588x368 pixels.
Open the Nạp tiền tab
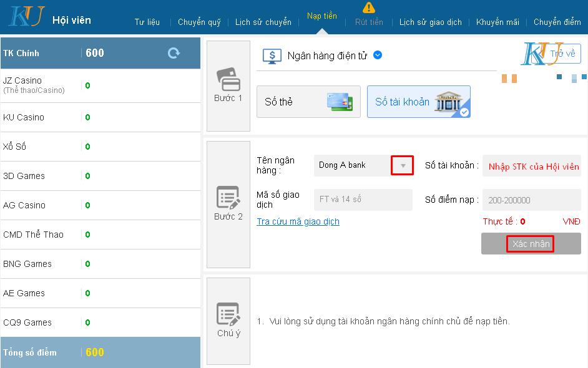[x=322, y=16]
